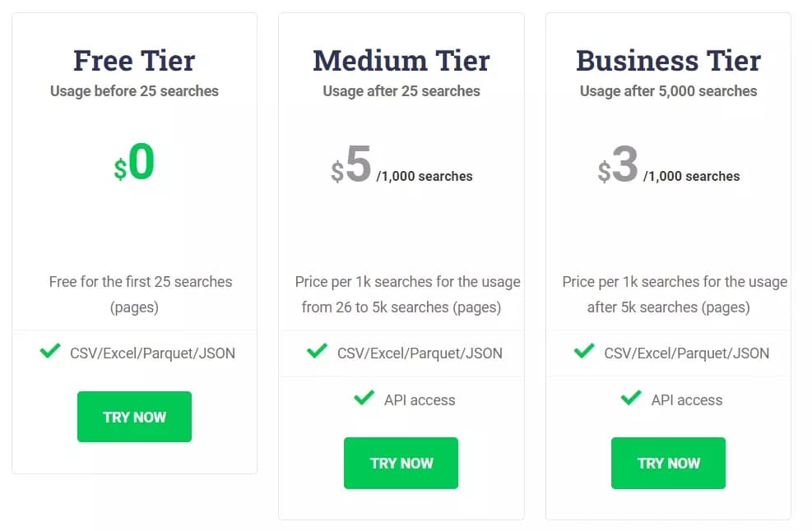Click the Business Tier heading
The width and height of the screenshot is (812, 531).
tap(668, 59)
